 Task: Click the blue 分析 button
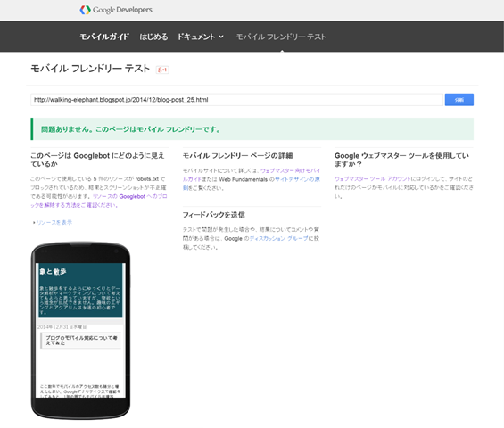point(459,100)
